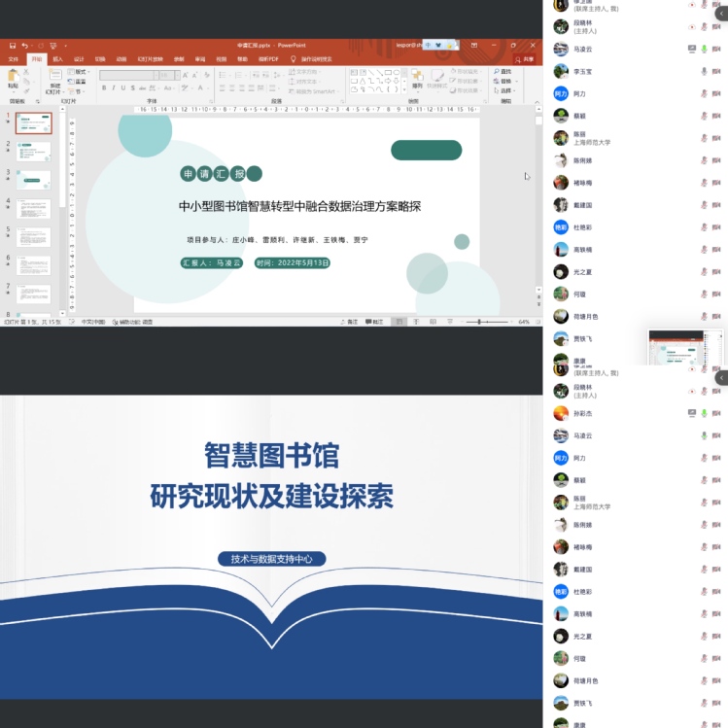Click the 技术与数据支持中心 label on lower slide

coord(271,559)
